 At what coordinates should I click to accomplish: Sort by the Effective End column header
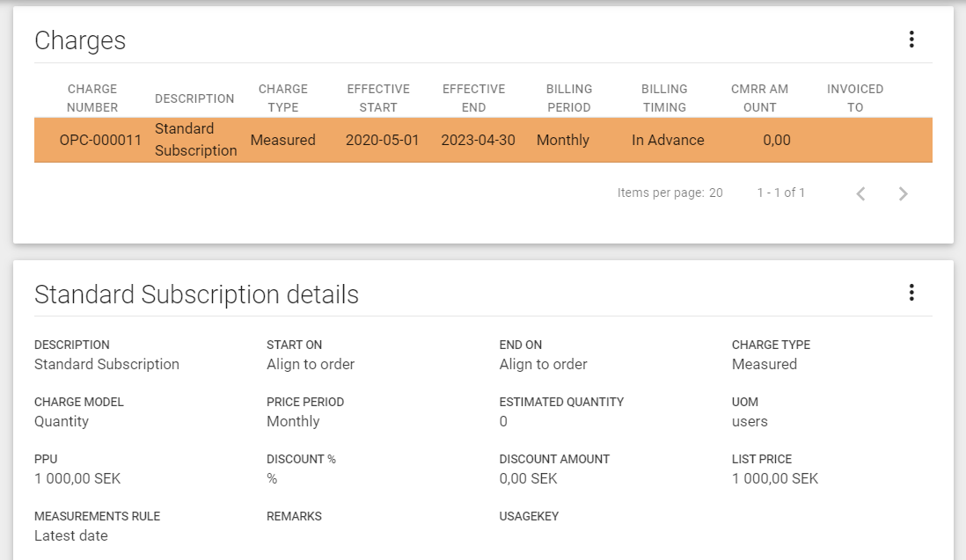473,98
